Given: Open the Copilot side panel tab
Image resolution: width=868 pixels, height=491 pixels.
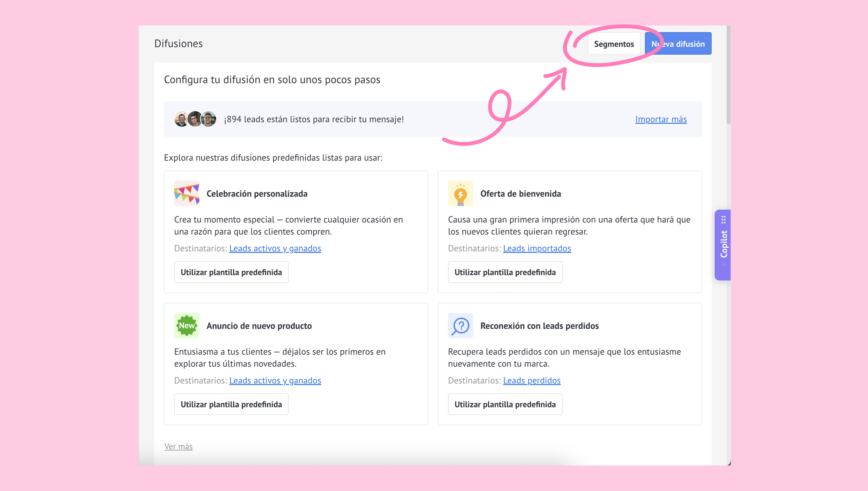Looking at the screenshot, I should point(723,245).
